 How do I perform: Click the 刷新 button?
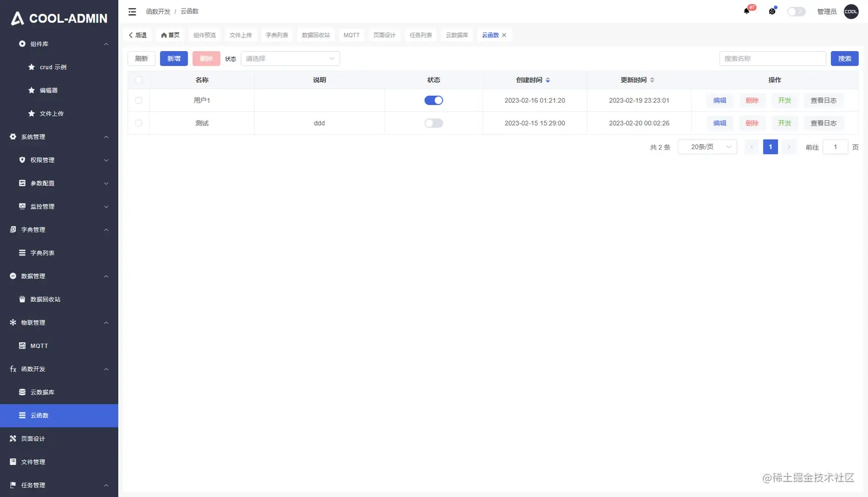tap(141, 59)
